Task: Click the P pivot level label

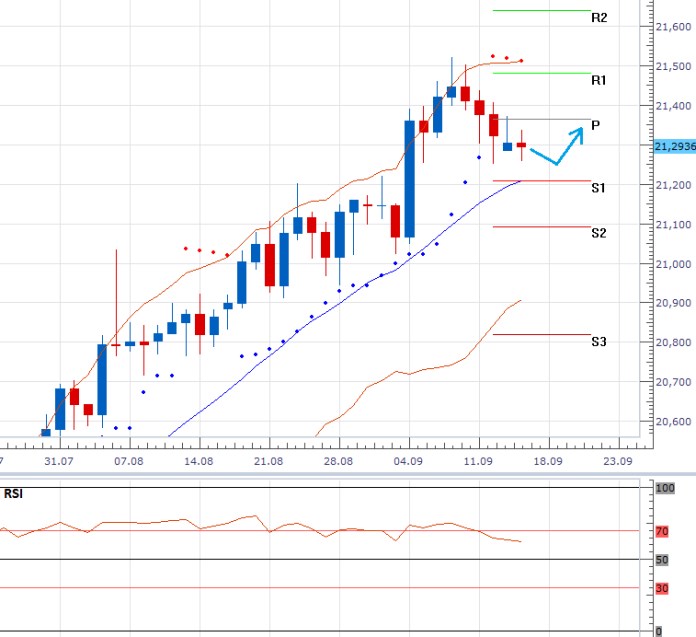Action: click(x=595, y=126)
